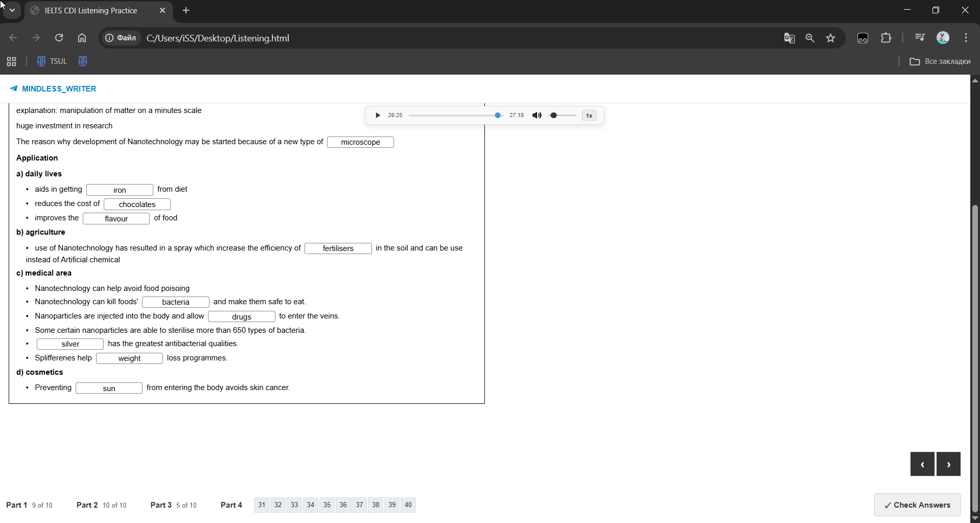Seek on the audio progress bar
This screenshot has height=523, width=980.
click(x=455, y=116)
